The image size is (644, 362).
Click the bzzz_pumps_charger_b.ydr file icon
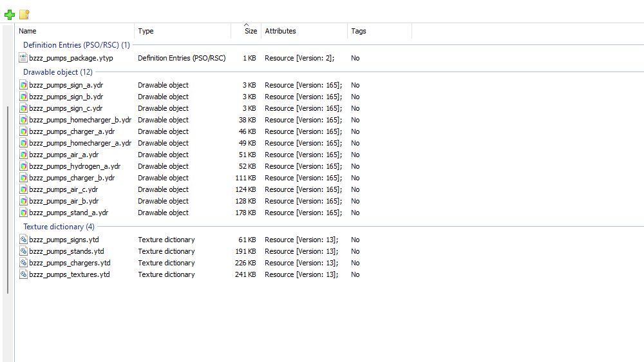(x=23, y=178)
